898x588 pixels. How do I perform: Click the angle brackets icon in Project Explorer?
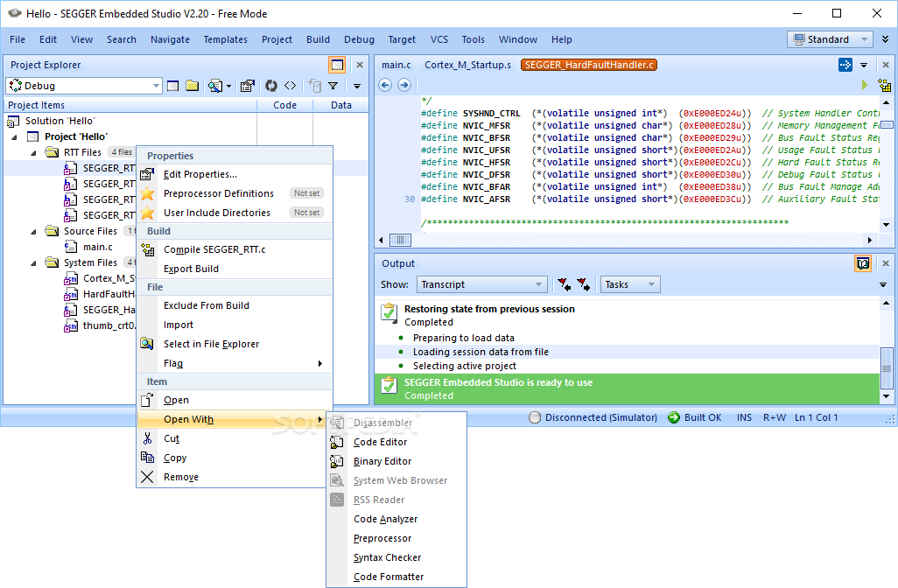[x=291, y=86]
